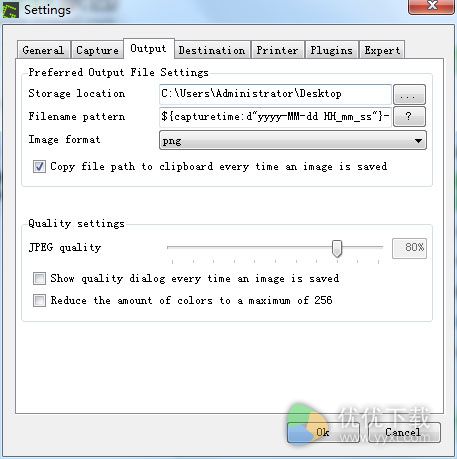Uncheck Copy file path to clipboard option
The width and height of the screenshot is (457, 459).
tap(39, 166)
